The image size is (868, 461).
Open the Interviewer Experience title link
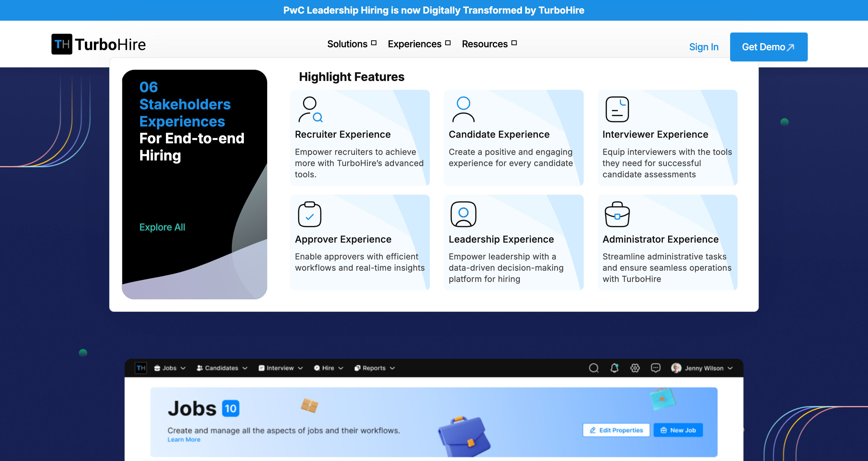pyautogui.click(x=655, y=134)
